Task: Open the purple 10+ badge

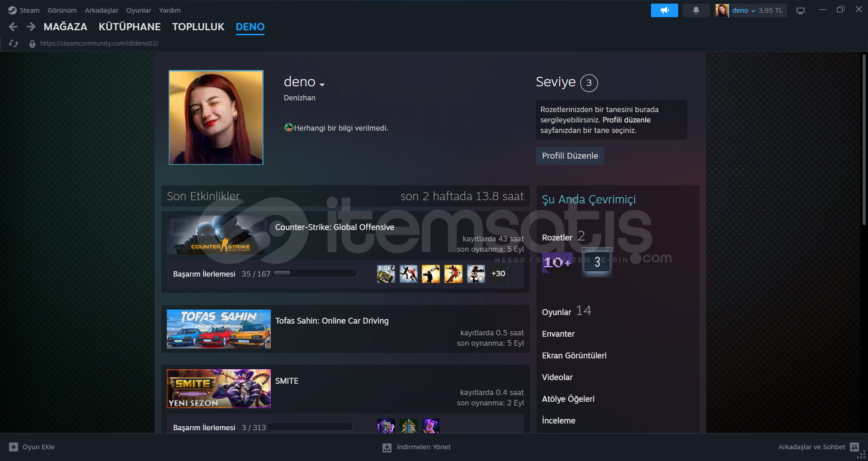Action: [557, 262]
